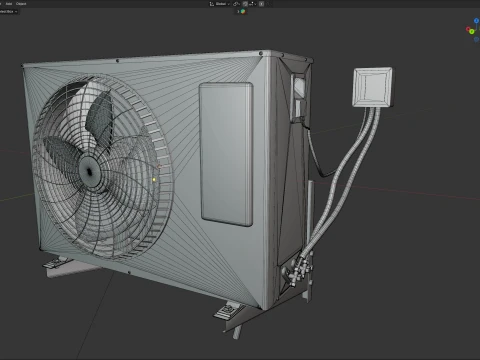Click the multicolored icon below the header

tap(243, 11)
